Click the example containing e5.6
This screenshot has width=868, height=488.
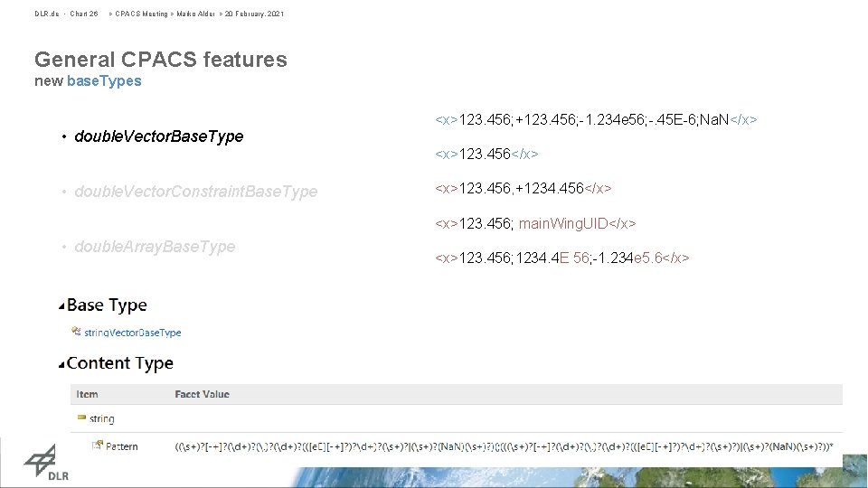(x=561, y=258)
